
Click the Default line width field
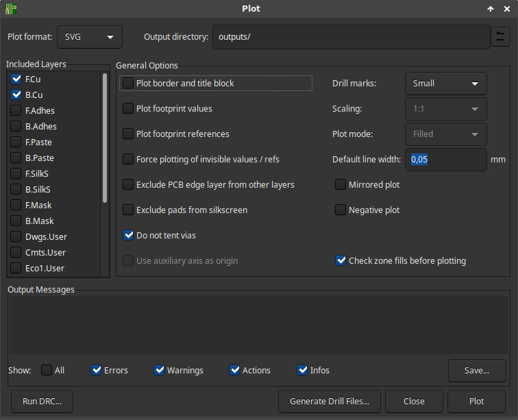[x=445, y=160]
